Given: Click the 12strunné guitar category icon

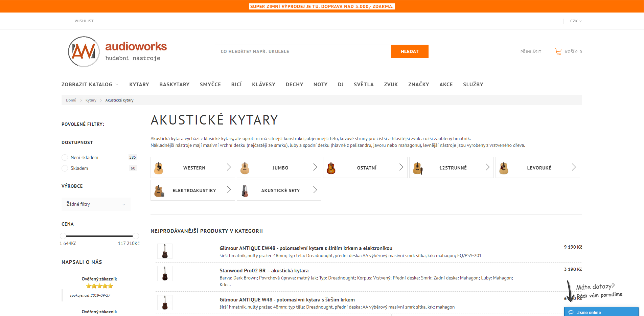Looking at the screenshot, I should (x=418, y=168).
